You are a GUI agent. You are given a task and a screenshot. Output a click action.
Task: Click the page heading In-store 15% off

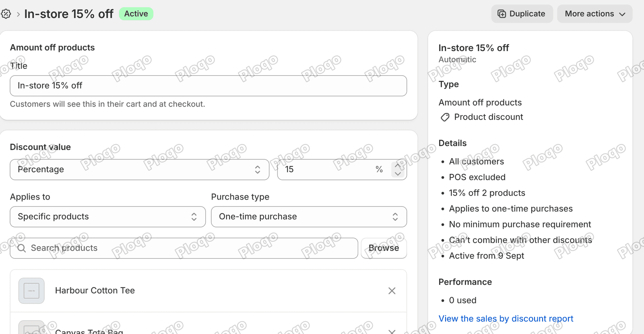[x=69, y=14]
